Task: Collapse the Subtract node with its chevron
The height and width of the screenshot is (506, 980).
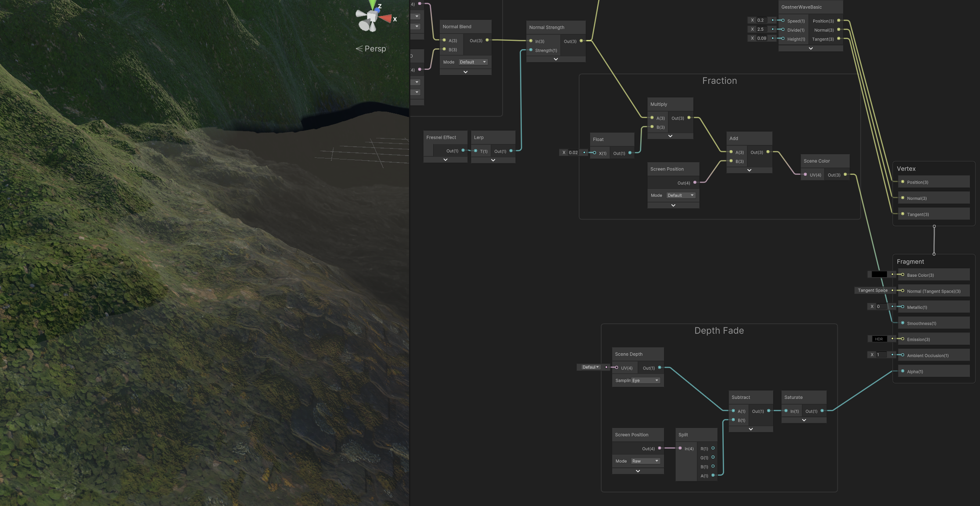Action: coord(751,429)
